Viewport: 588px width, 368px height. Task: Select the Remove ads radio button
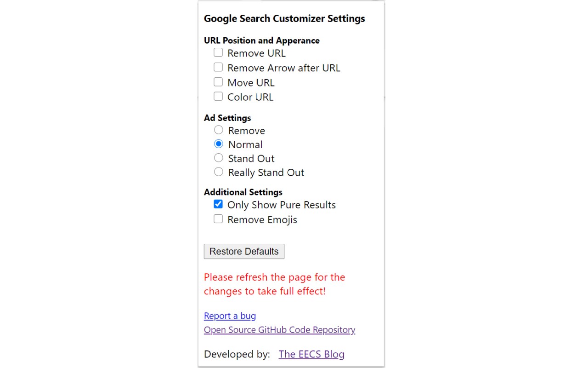click(x=219, y=130)
